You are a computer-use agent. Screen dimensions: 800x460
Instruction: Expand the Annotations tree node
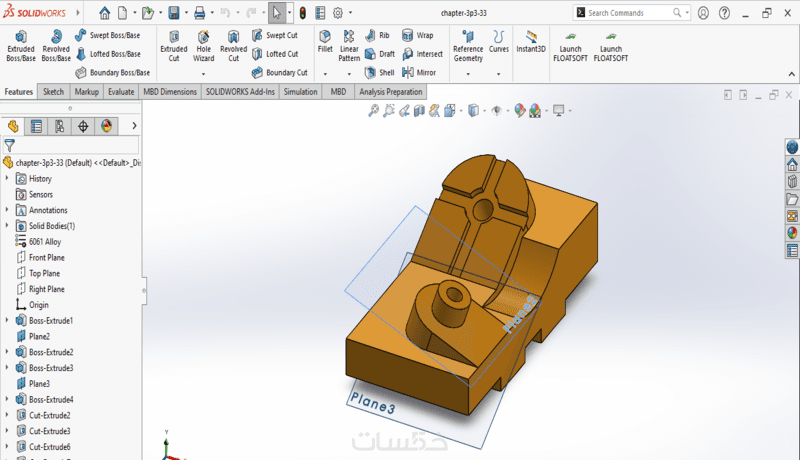pos(7,210)
